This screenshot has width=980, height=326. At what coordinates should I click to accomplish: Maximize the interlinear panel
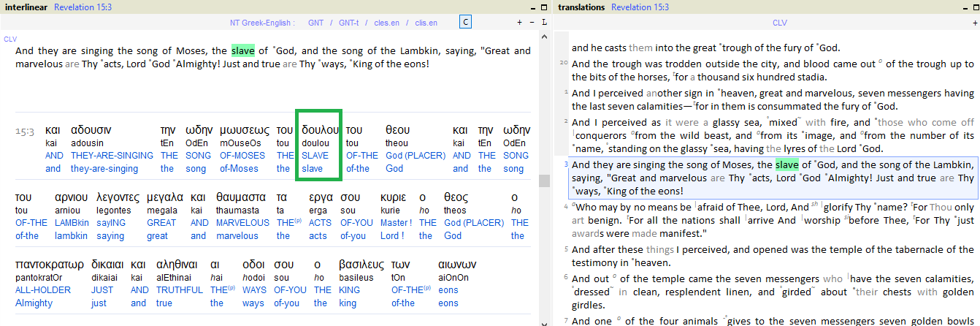pos(545,7)
